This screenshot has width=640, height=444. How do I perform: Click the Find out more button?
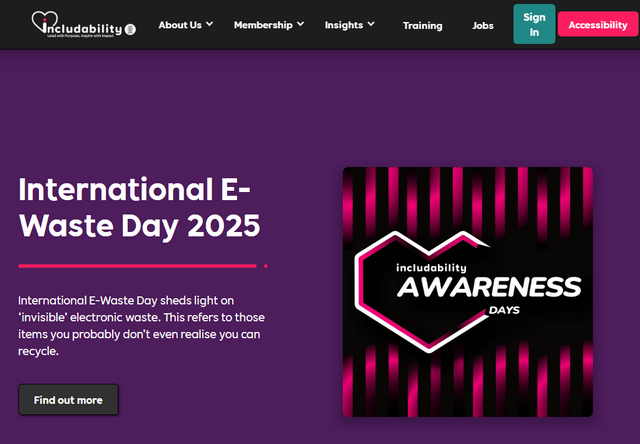[68, 400]
